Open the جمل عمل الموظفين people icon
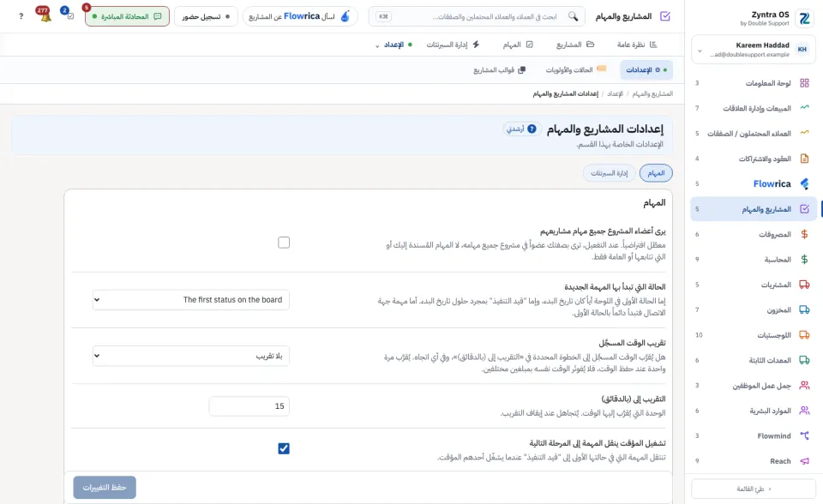 804,386
